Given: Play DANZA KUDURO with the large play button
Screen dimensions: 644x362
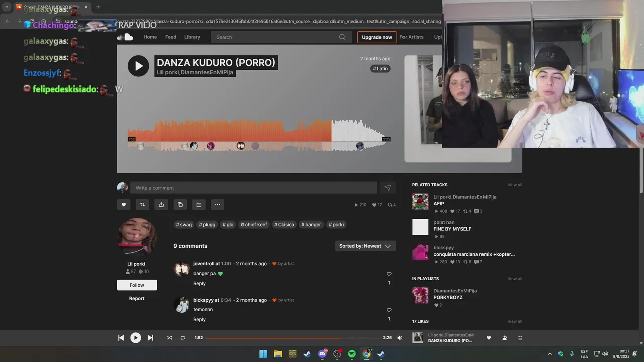Looking at the screenshot, I should 138,66.
